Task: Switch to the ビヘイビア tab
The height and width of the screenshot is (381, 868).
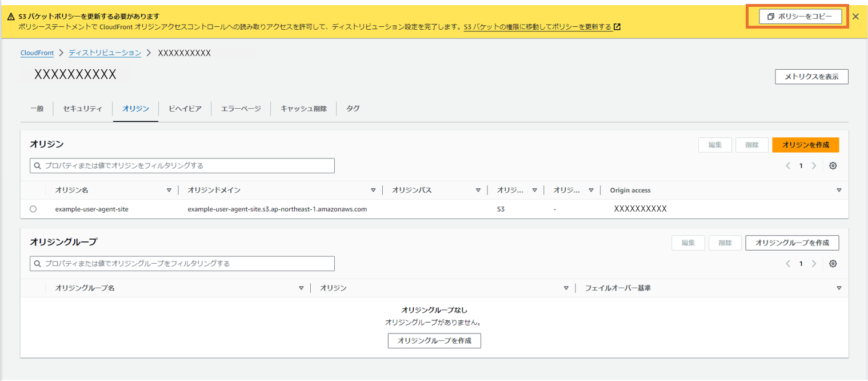Action: click(185, 108)
